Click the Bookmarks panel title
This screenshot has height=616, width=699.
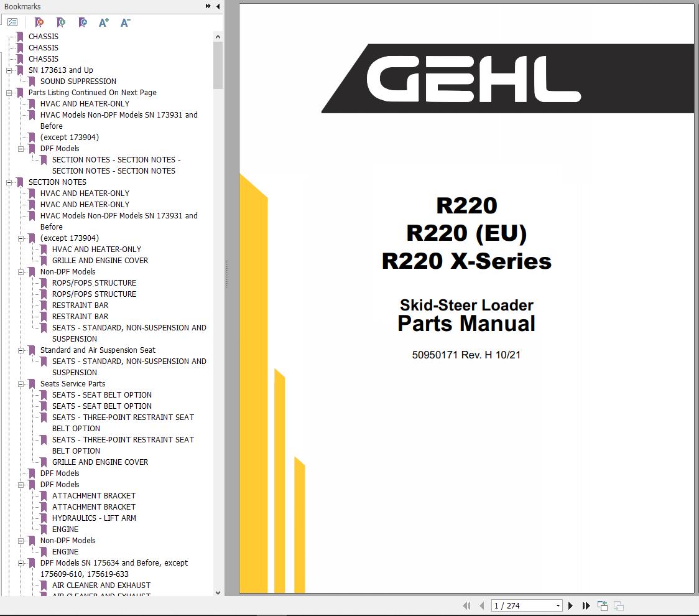(x=22, y=6)
